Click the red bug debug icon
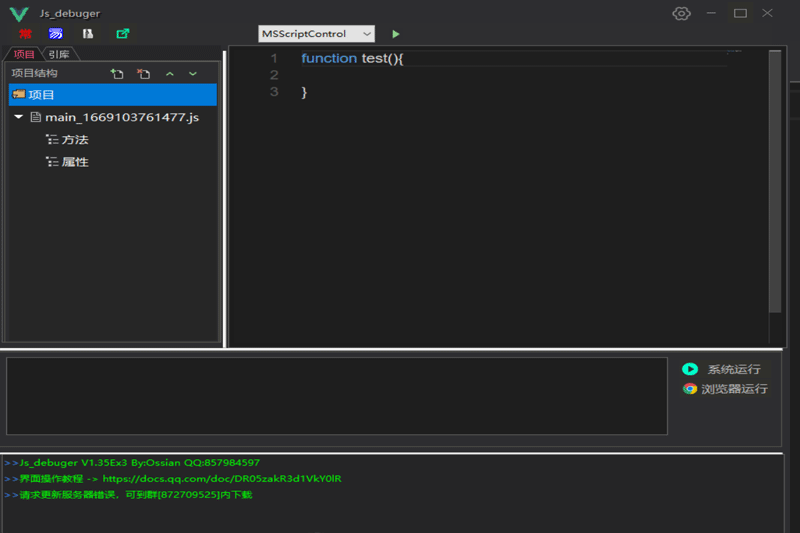Viewport: 800px width, 533px height. tap(25, 34)
